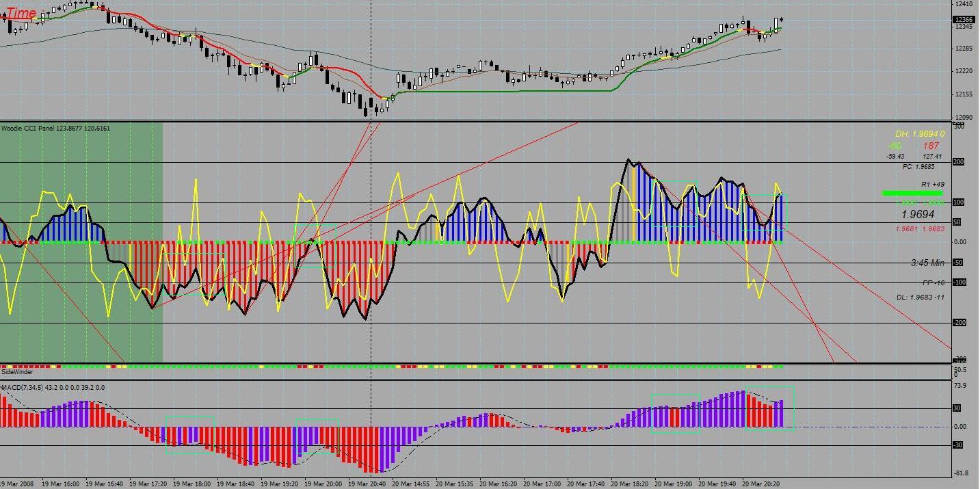Click the '20 Mar 17:40' time axis label
This screenshot has height=489, width=980.
(x=585, y=484)
